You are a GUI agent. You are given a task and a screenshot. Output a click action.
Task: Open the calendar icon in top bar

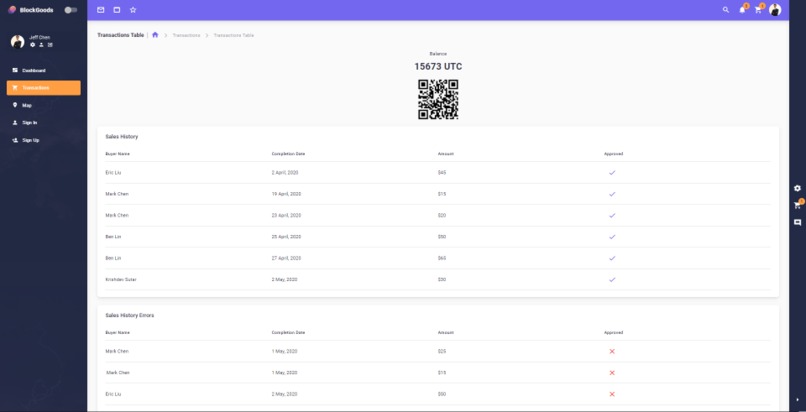117,10
